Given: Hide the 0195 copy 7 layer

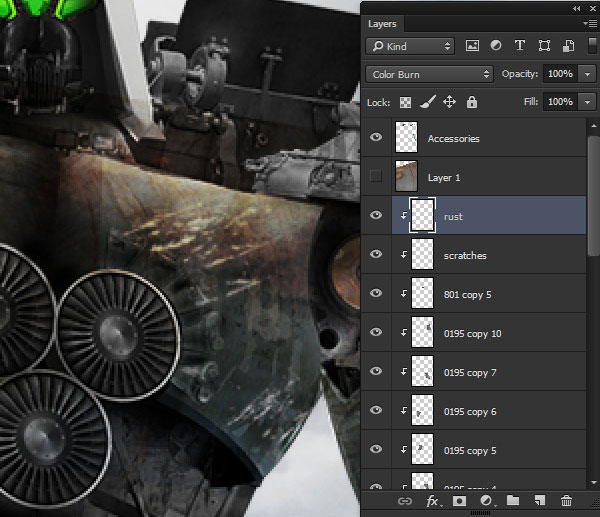Looking at the screenshot, I should (x=376, y=371).
